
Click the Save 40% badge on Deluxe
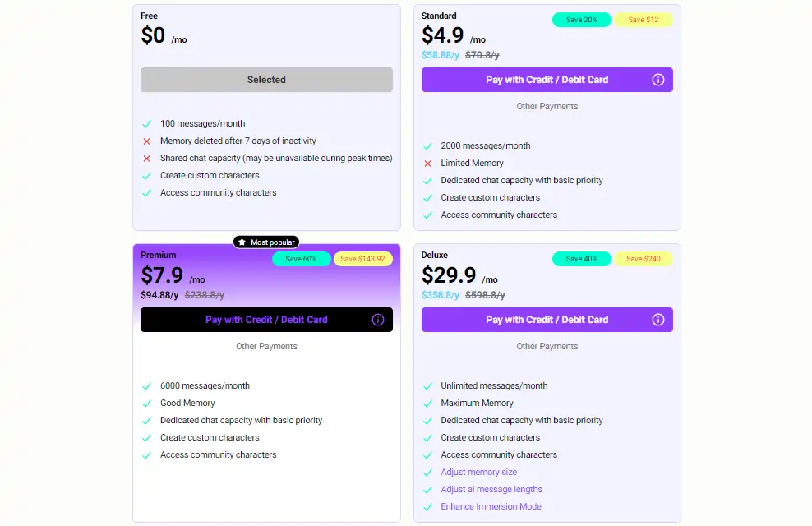coord(581,259)
